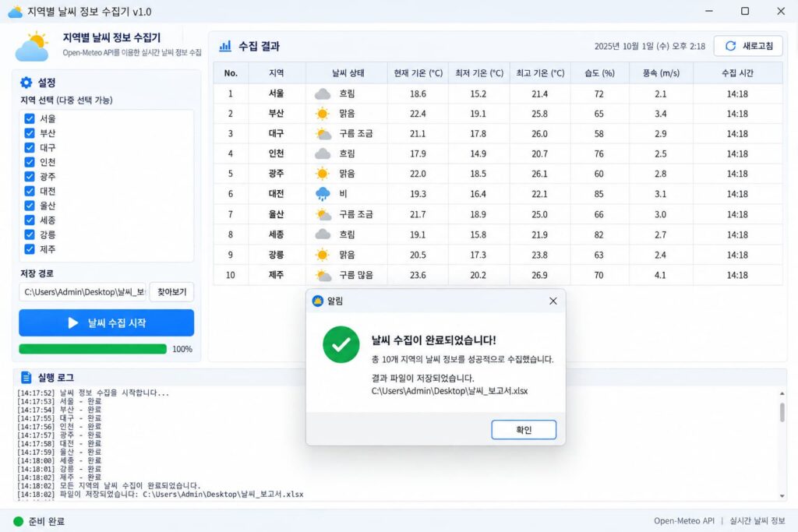Click the document icon beside 실행 로그
Viewport: 798px width, 532px height.
pyautogui.click(x=26, y=377)
